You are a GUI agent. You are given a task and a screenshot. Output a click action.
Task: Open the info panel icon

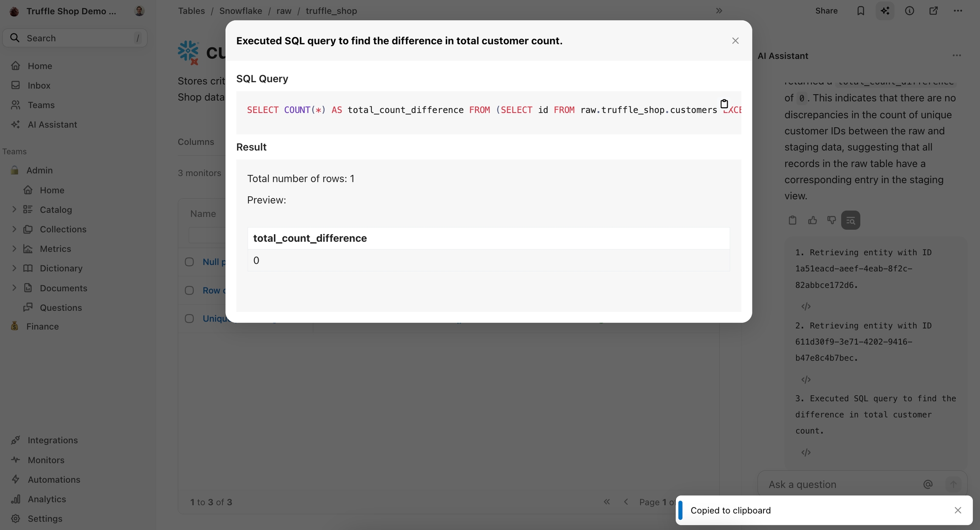909,11
